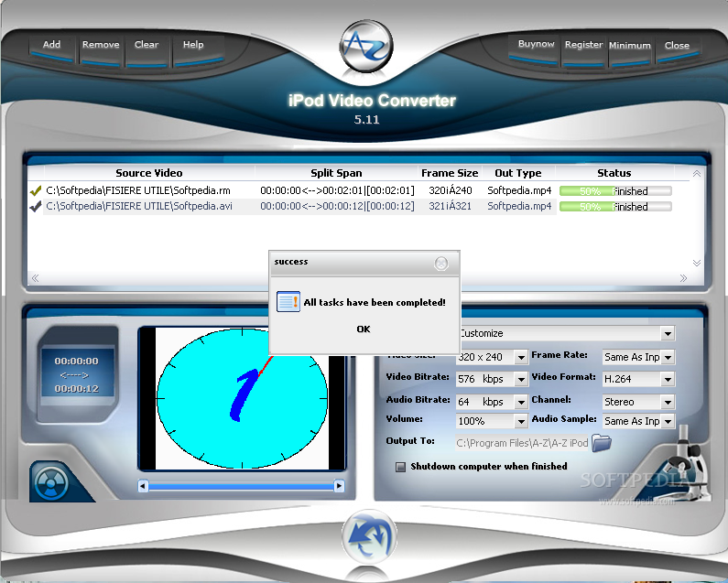Image resolution: width=728 pixels, height=583 pixels.
Task: Expand Frame Rate dropdown
Action: [x=668, y=357]
